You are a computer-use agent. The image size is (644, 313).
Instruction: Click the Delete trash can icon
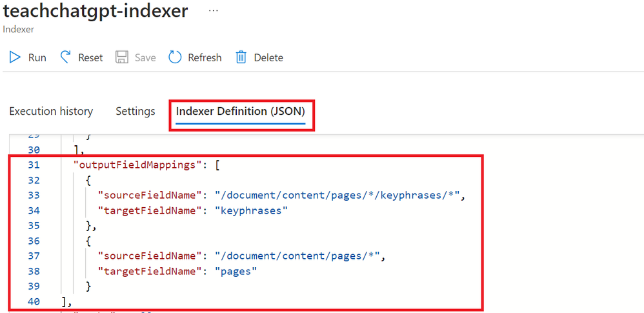pos(241,57)
